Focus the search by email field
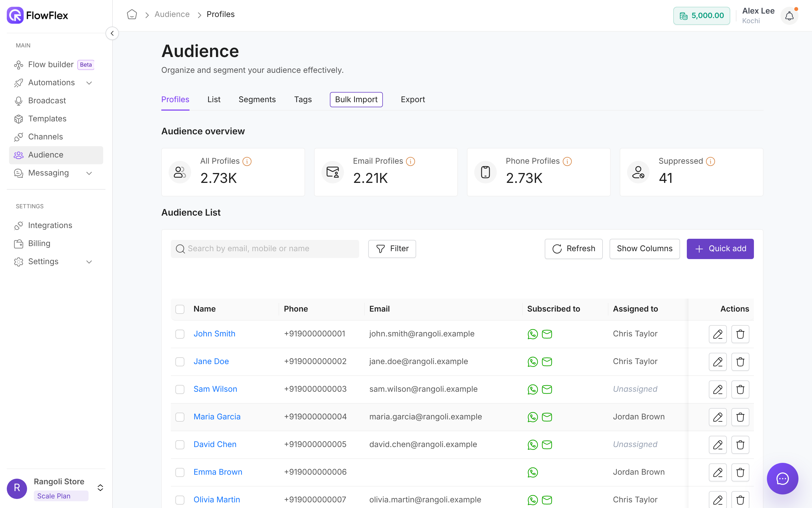 click(x=265, y=249)
